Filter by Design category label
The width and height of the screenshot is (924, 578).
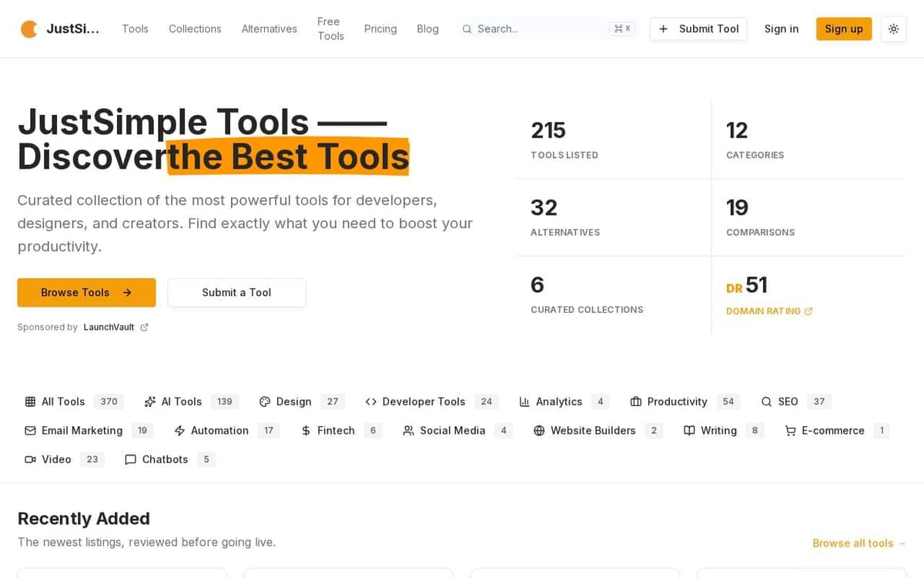tap(294, 402)
